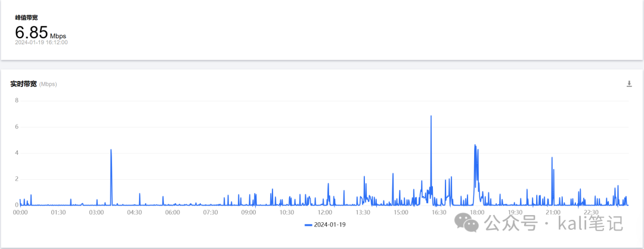Click the (Mbps) unit label beside title

(48, 85)
